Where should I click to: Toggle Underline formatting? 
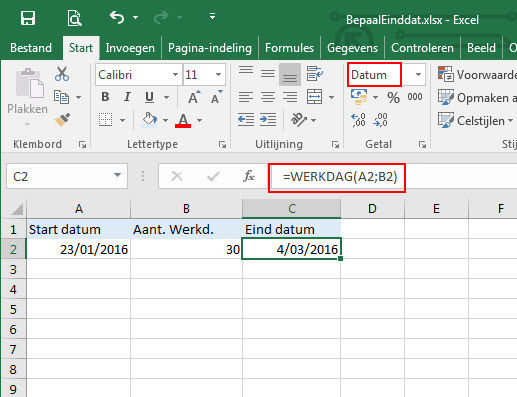pos(149,97)
